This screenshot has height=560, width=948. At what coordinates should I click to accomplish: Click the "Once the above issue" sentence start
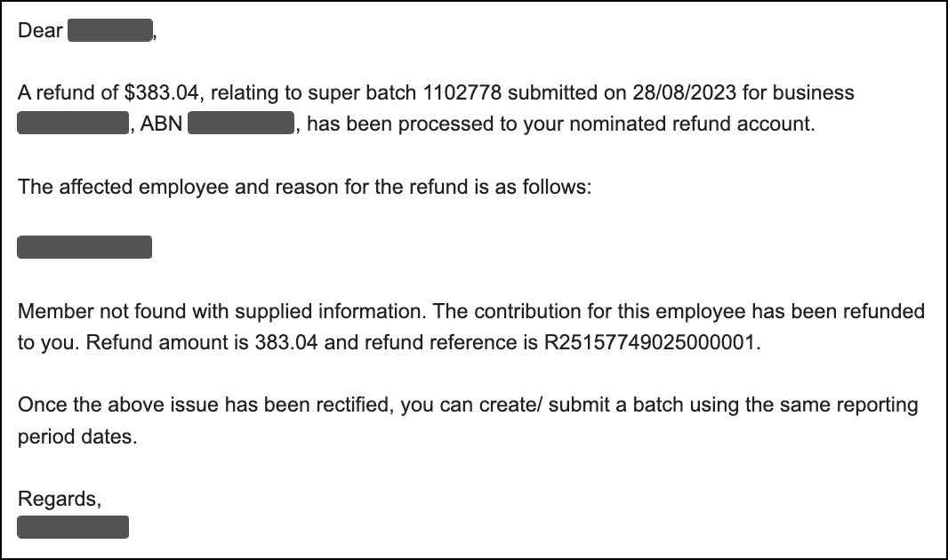point(107,405)
